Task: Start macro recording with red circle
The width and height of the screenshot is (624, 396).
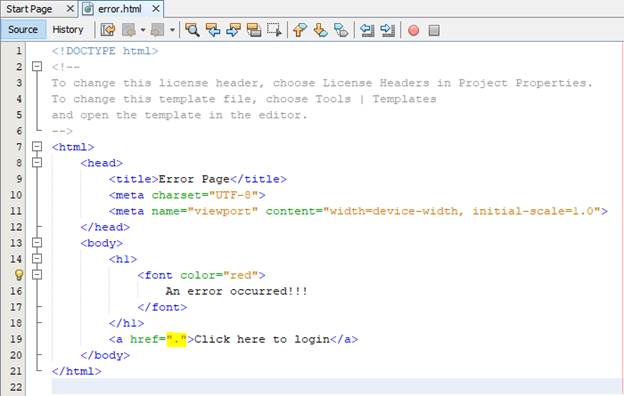Action: tap(413, 30)
